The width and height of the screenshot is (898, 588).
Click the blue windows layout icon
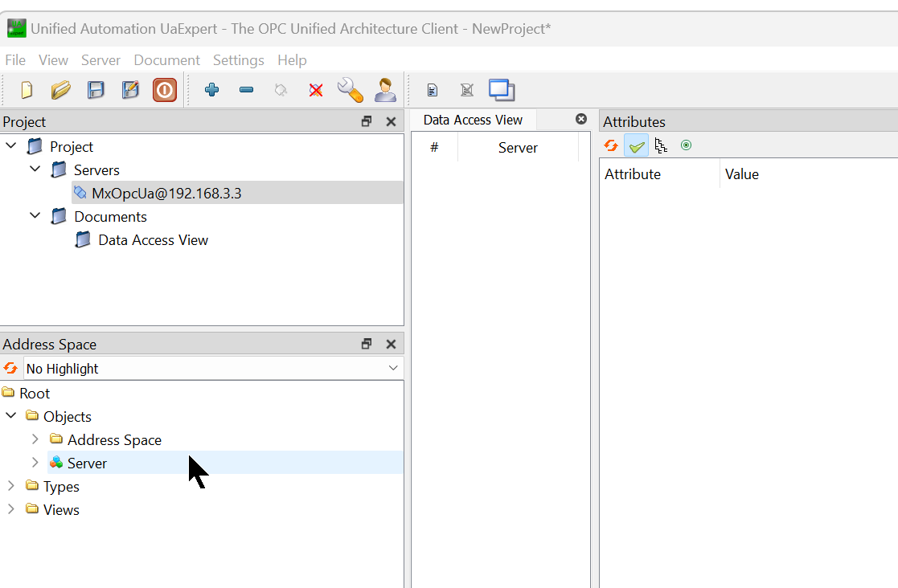tap(502, 90)
